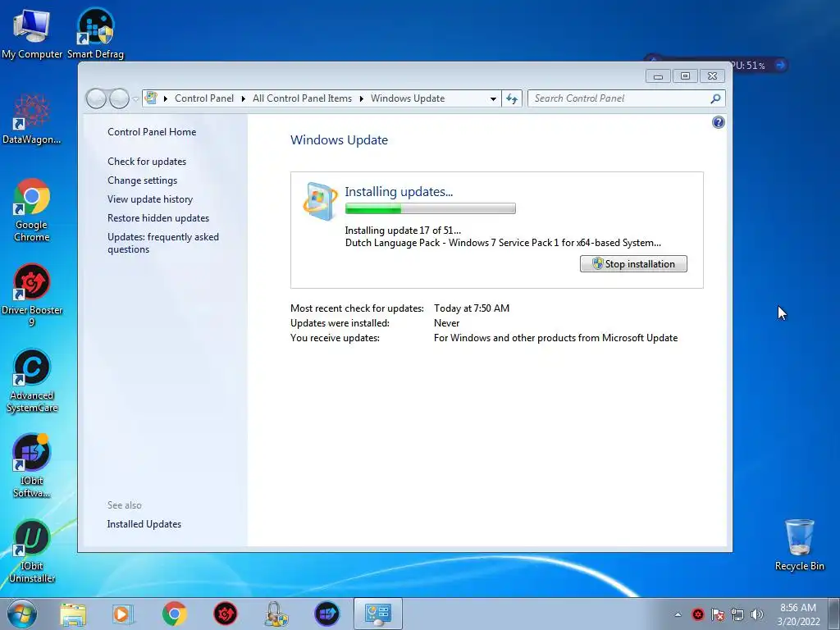Screen dimensions: 840x630
Task: Click the network tray icon
Action: click(x=737, y=614)
